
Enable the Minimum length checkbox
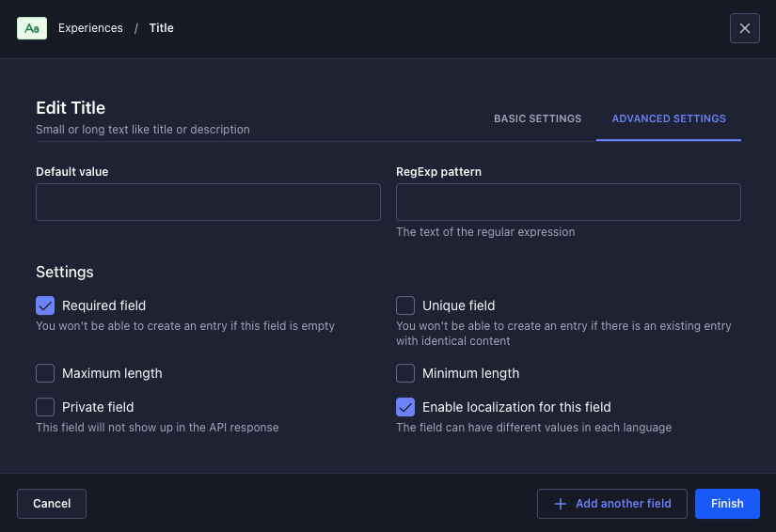tap(405, 373)
